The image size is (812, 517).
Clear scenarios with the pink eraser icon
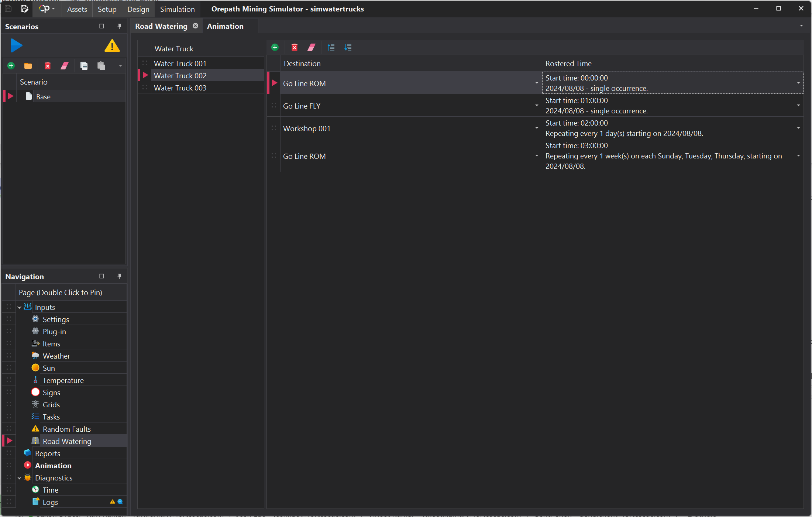tap(65, 66)
